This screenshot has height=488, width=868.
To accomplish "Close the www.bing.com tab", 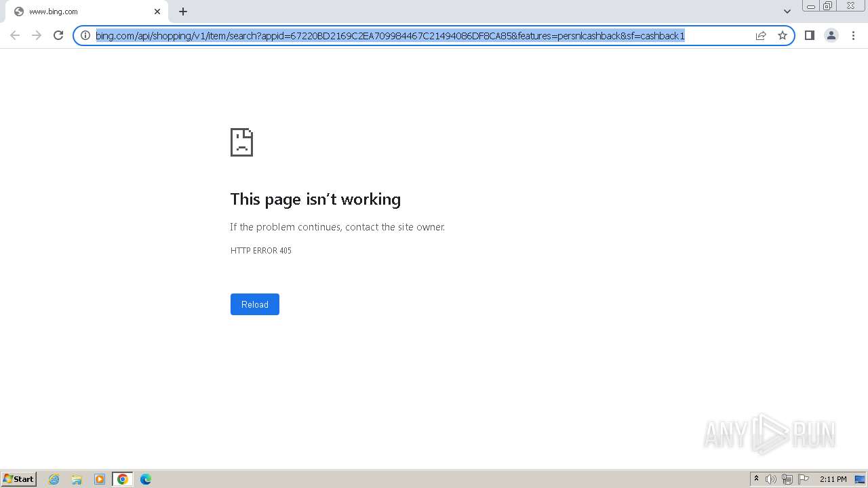I will [157, 12].
